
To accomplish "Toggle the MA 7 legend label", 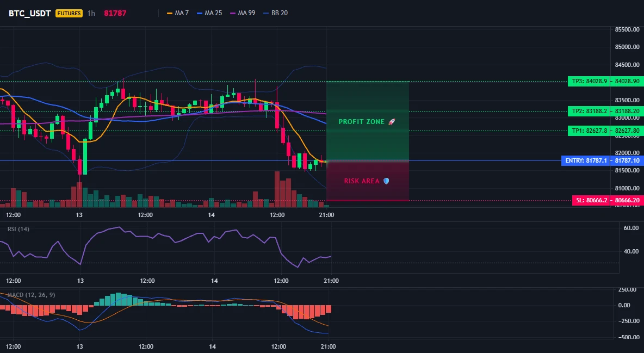I will (182, 13).
